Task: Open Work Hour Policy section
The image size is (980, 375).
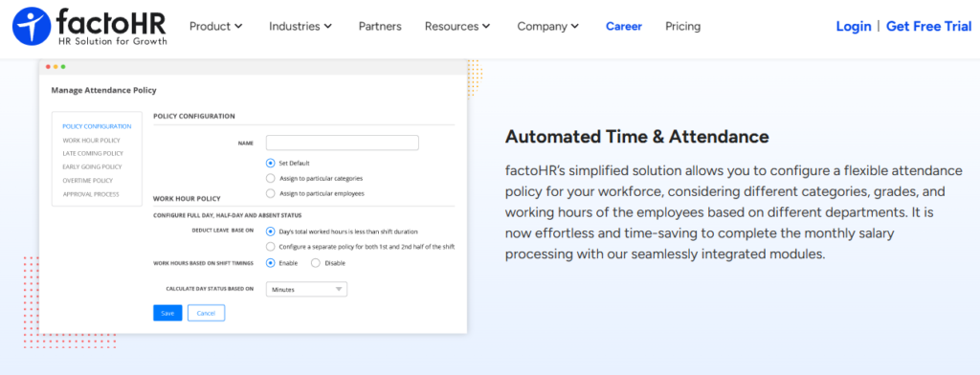Action: click(x=91, y=140)
